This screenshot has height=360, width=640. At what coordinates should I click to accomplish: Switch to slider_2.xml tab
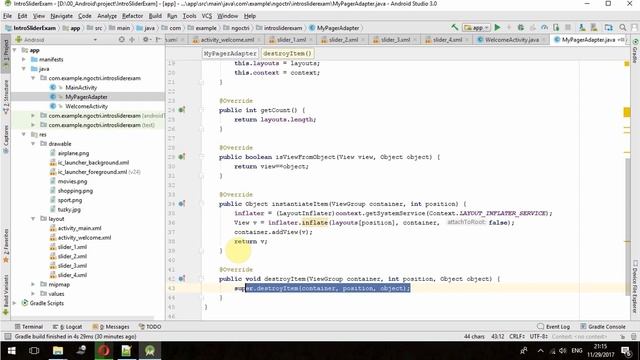[343, 40]
